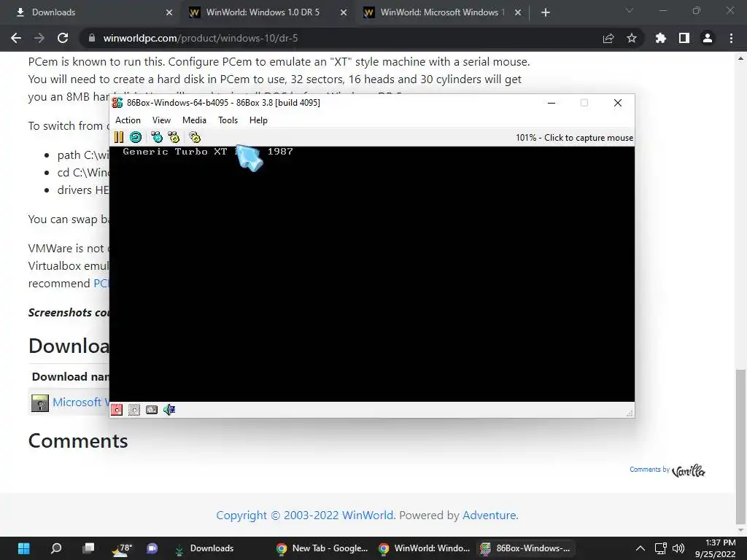Open the Tools menu in 86Box
This screenshot has width=747, height=560.
click(x=228, y=120)
